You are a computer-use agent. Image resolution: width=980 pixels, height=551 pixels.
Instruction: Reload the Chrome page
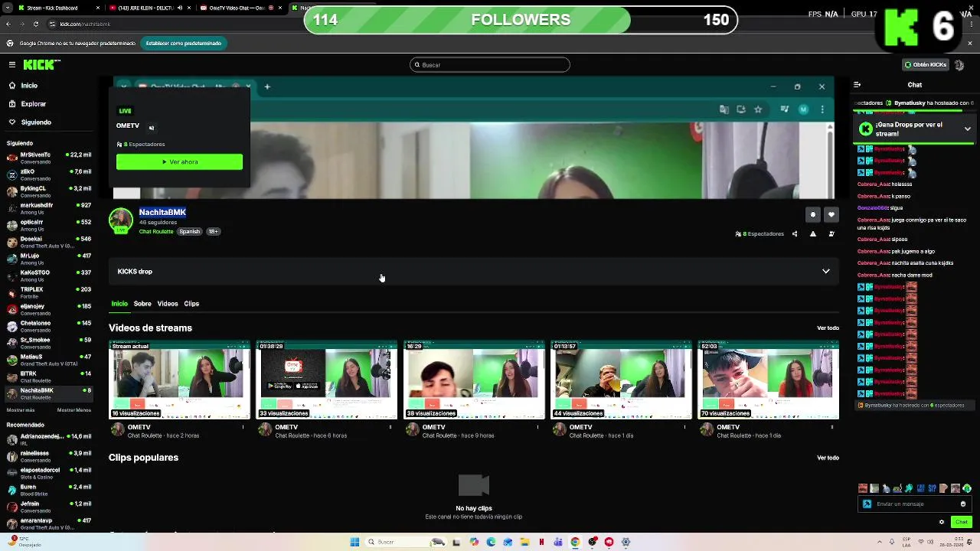pyautogui.click(x=35, y=24)
